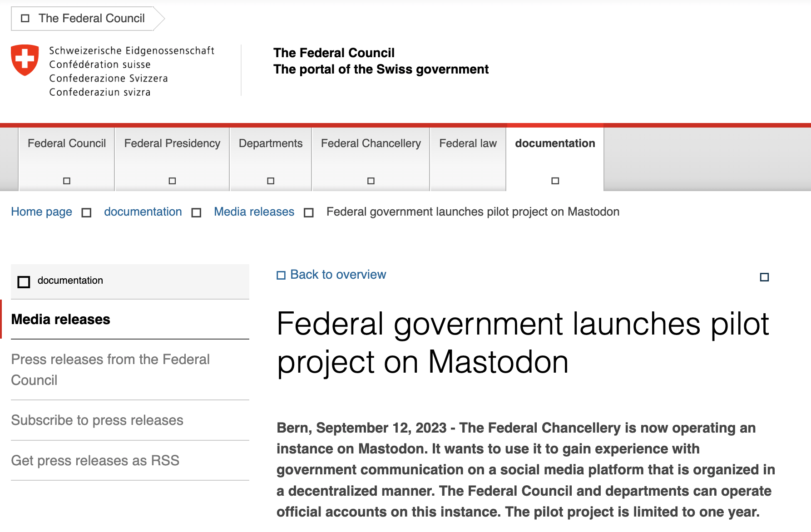
Task: Select the documentation nav tab
Action: tap(555, 159)
